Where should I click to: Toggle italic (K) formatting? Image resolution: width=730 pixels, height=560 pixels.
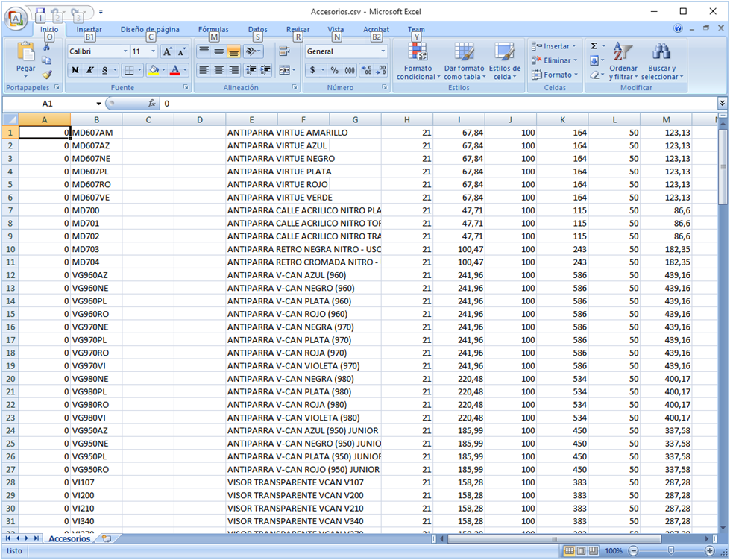[90, 70]
